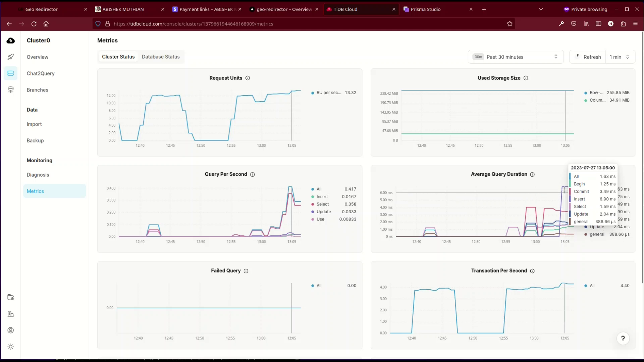Open the organization building icon at bottom
Viewport: 644px width, 362px height.
pyautogui.click(x=11, y=314)
